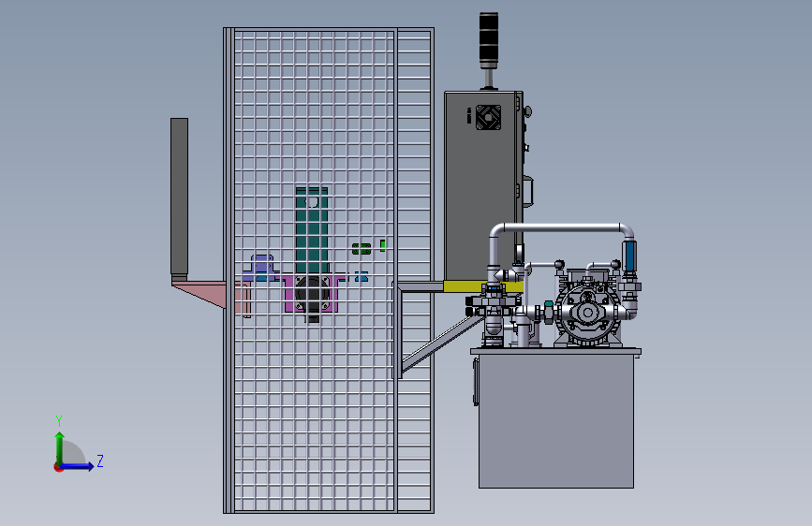Click the diagonal brace beside the tank
This screenshot has width=812, height=526.
[442, 343]
